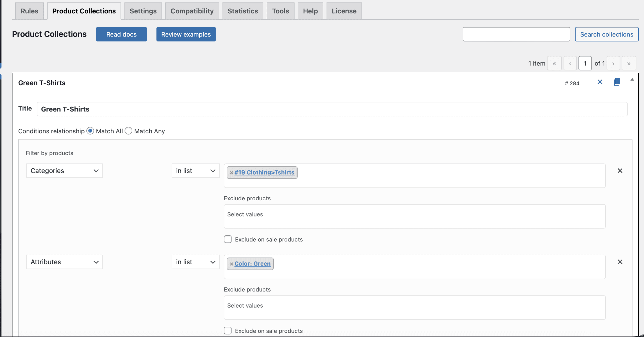Open the Categories 'in list' dropdown
This screenshot has height=337, width=644.
tap(195, 171)
